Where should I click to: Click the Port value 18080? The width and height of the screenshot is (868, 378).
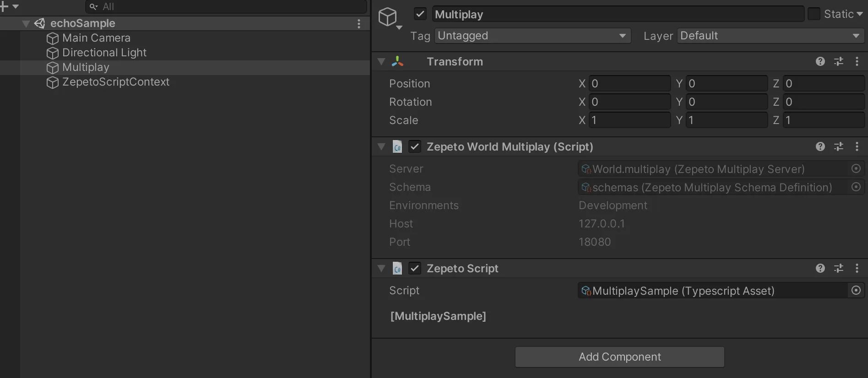coord(595,242)
